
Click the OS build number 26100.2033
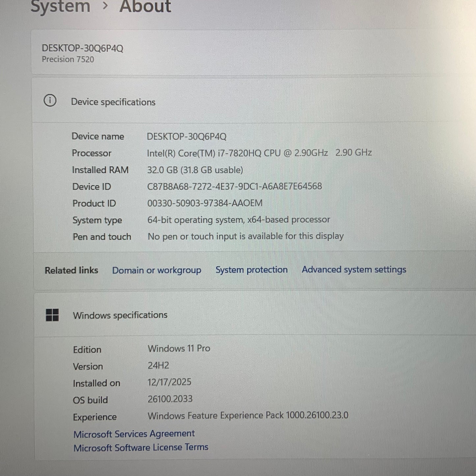[x=170, y=399]
